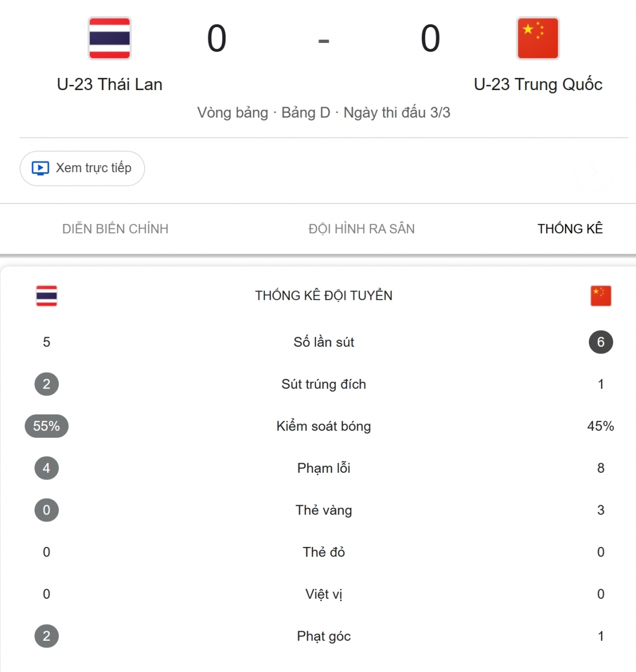Open the U-23 Thái Lan team name
The height and width of the screenshot is (672, 636).
point(110,85)
